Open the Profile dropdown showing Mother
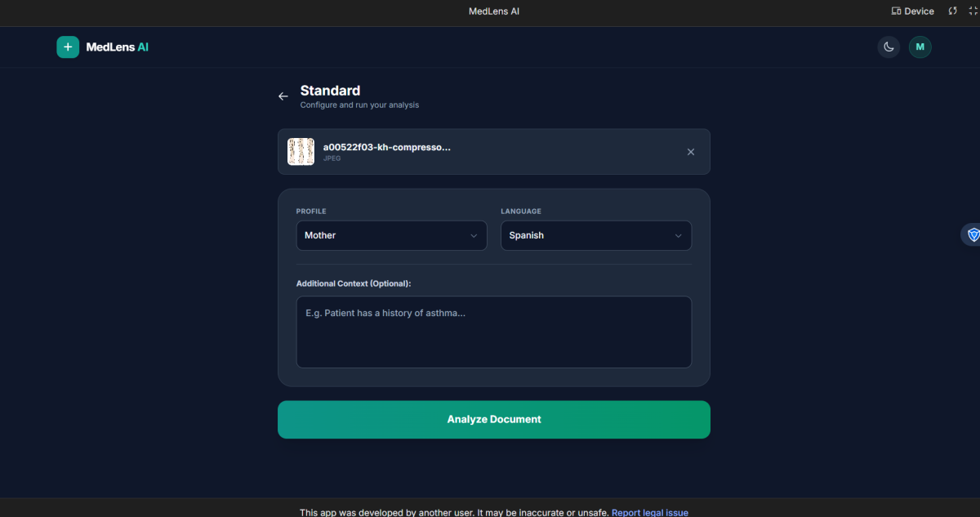Viewport: 980px width, 517px height. [x=391, y=235]
